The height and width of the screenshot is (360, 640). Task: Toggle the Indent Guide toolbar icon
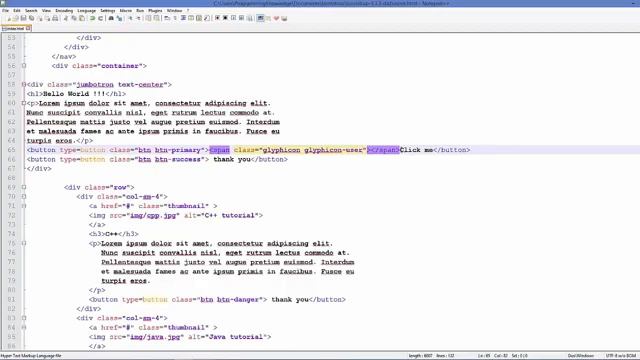click(x=183, y=18)
